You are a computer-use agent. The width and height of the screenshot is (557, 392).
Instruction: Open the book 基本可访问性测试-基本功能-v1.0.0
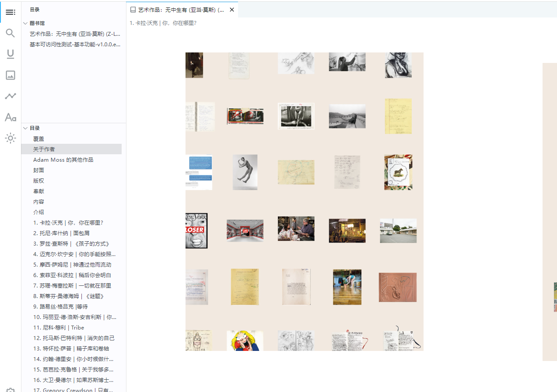tap(75, 44)
